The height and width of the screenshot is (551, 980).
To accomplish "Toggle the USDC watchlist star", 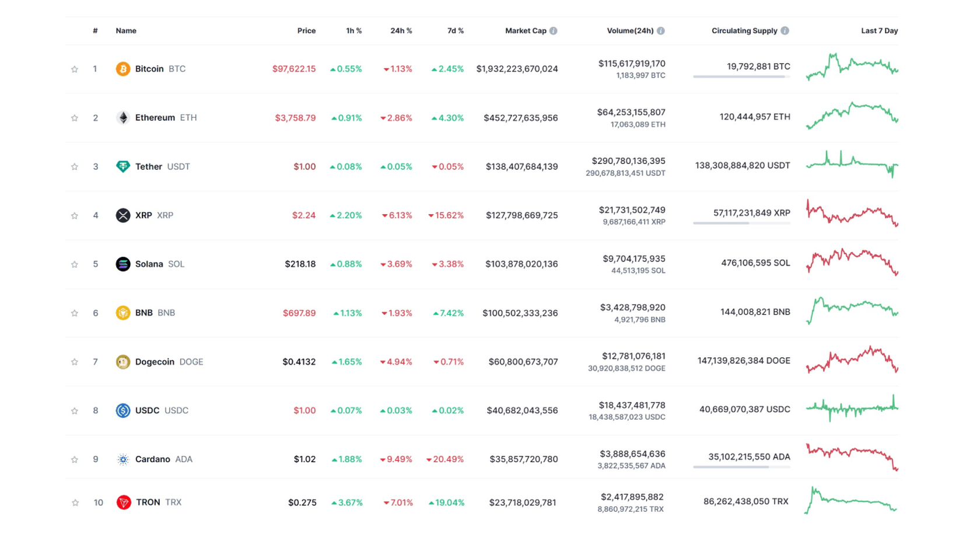I will click(75, 411).
